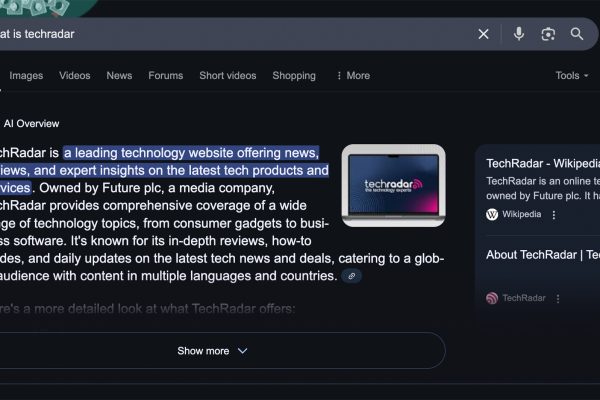Clear the search query with the X icon
The height and width of the screenshot is (400, 600).
[x=483, y=34]
